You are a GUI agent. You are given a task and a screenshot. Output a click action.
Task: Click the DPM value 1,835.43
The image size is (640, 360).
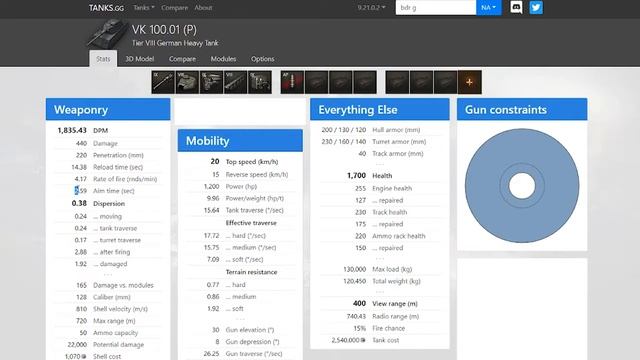[x=72, y=131]
